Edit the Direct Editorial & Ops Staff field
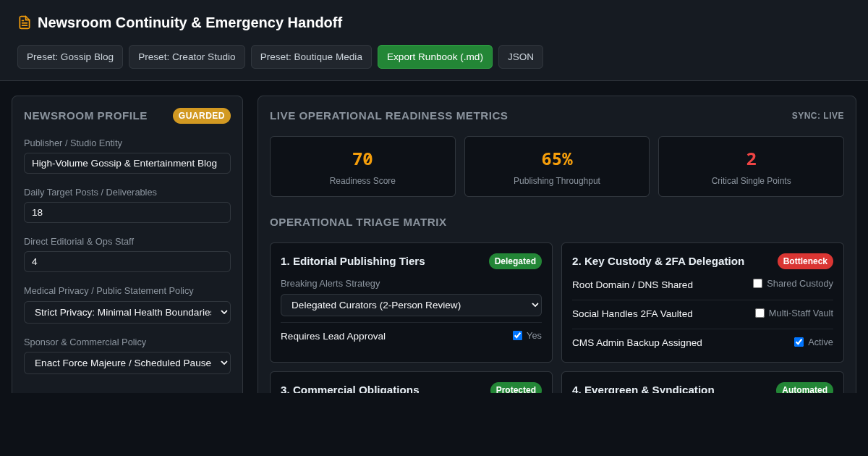 (x=127, y=261)
